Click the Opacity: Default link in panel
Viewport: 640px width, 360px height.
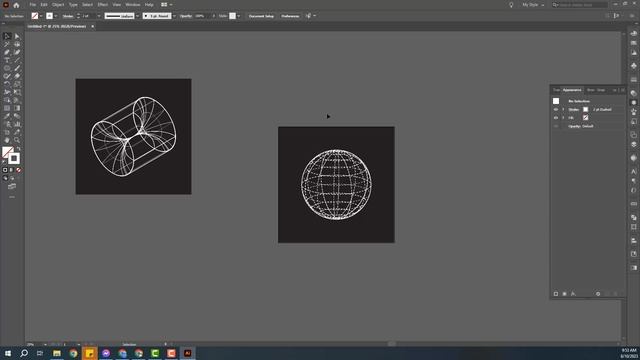[581, 126]
